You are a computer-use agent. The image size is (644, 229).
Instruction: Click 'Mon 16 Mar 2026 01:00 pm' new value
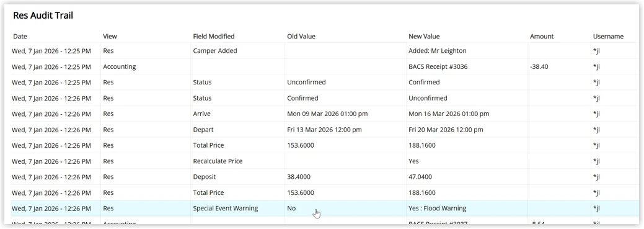point(449,114)
